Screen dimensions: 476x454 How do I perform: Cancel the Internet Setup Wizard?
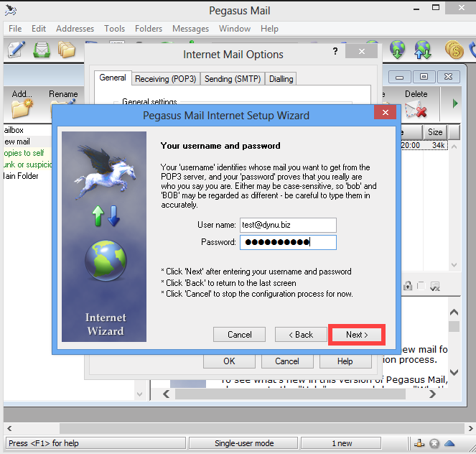239,335
